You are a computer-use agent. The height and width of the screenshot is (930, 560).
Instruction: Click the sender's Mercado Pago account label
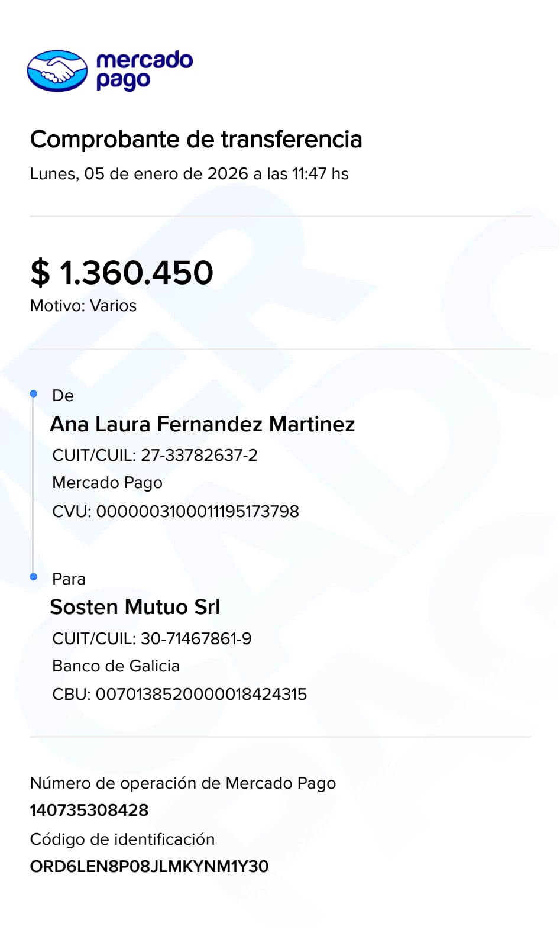tap(107, 483)
